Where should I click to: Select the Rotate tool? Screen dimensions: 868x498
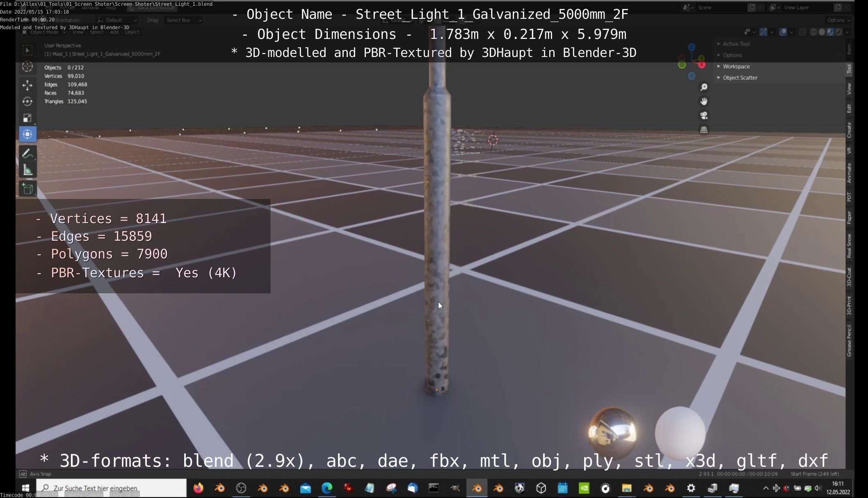(x=27, y=101)
